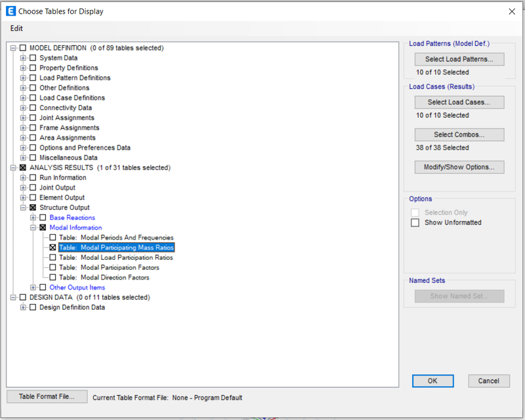Check the Property Definitions checkbox

(33, 68)
